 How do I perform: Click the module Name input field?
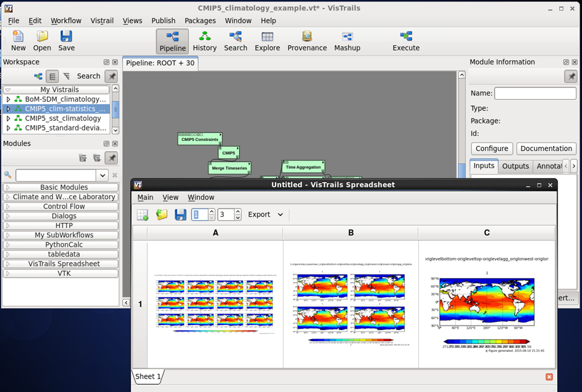click(535, 94)
